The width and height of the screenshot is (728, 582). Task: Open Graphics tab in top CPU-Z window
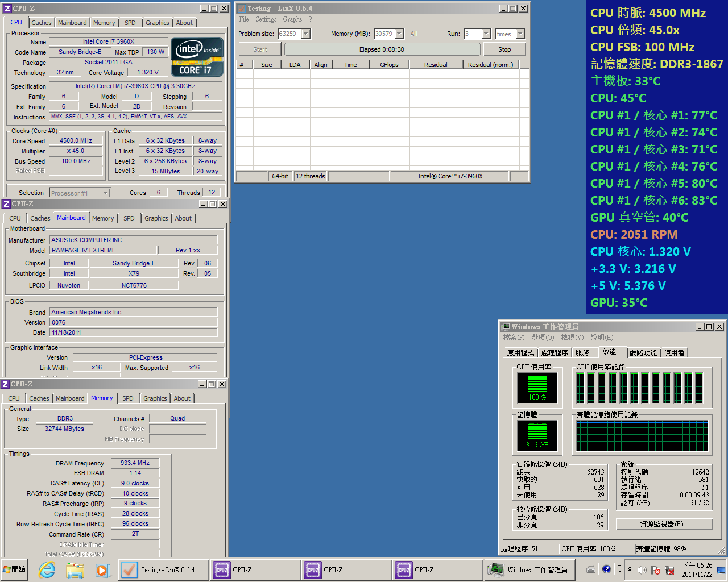(158, 23)
